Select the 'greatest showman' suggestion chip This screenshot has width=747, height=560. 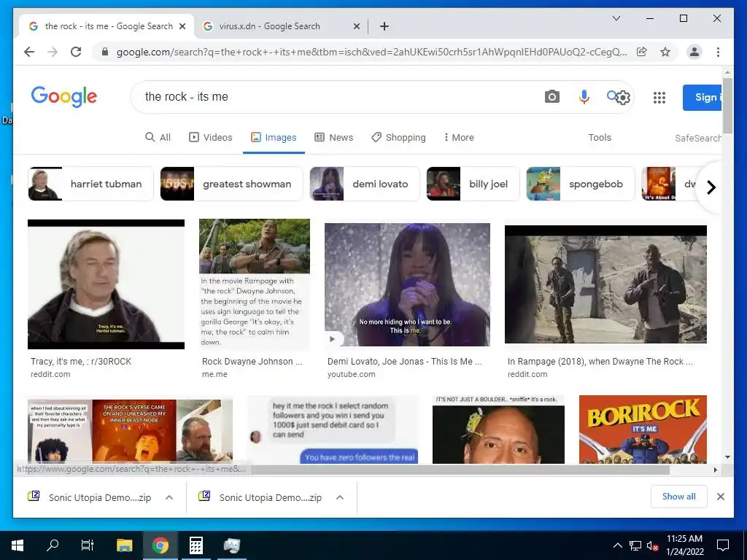click(231, 184)
